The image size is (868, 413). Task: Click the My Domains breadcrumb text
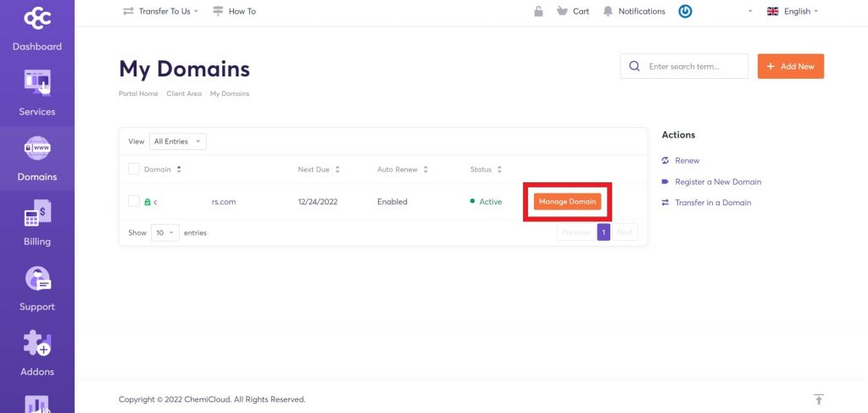point(230,93)
